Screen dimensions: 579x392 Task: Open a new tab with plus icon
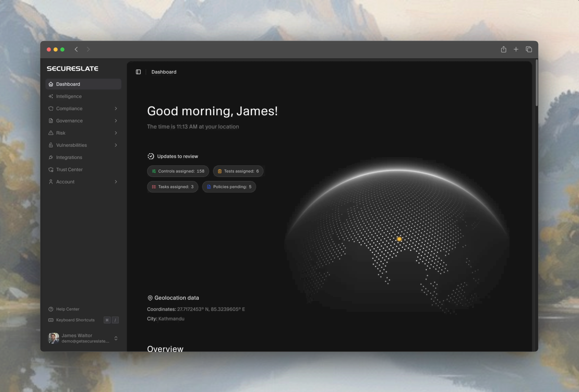point(516,49)
